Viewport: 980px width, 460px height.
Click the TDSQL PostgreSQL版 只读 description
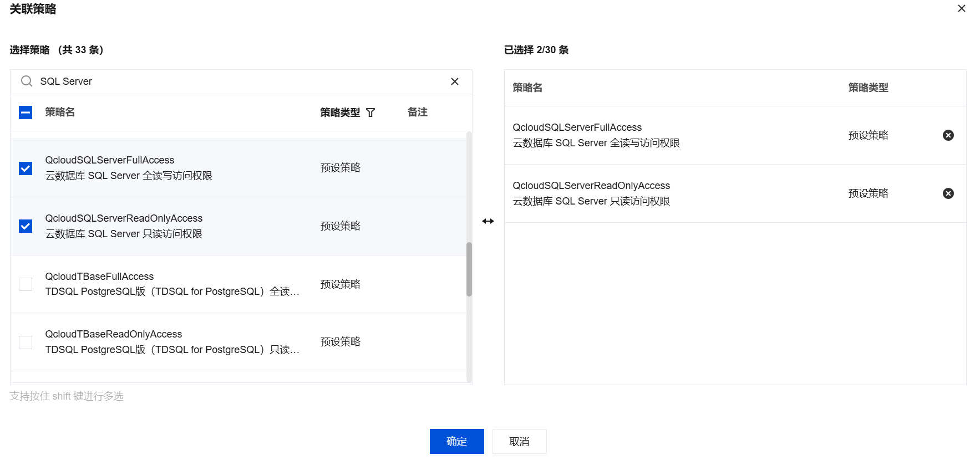tap(172, 350)
